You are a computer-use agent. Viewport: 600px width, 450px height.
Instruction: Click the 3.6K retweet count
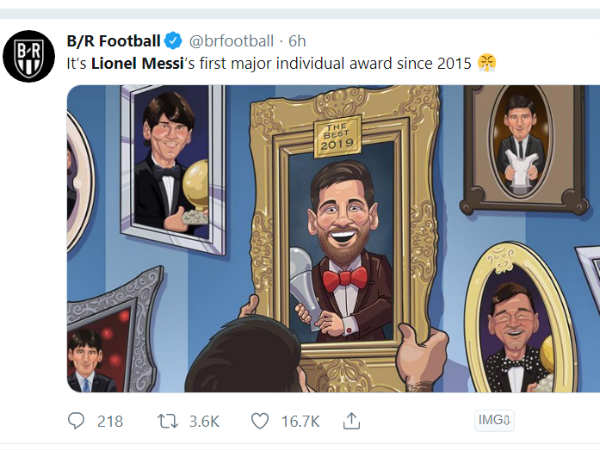point(205,421)
